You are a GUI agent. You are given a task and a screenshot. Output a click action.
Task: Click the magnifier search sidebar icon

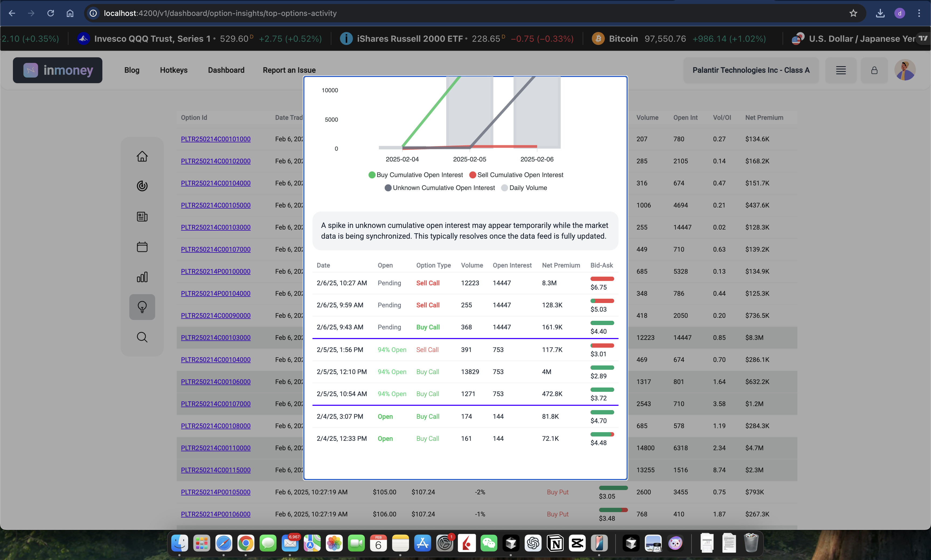point(142,337)
